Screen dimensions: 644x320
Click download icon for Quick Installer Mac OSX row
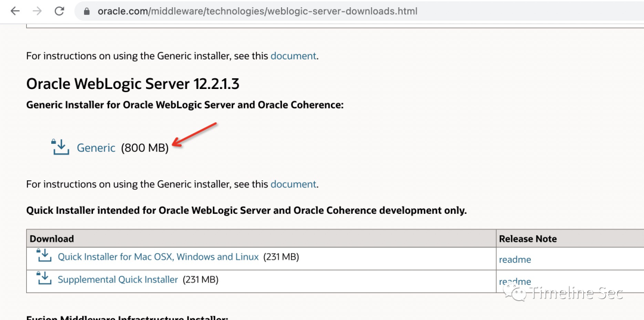click(x=44, y=255)
